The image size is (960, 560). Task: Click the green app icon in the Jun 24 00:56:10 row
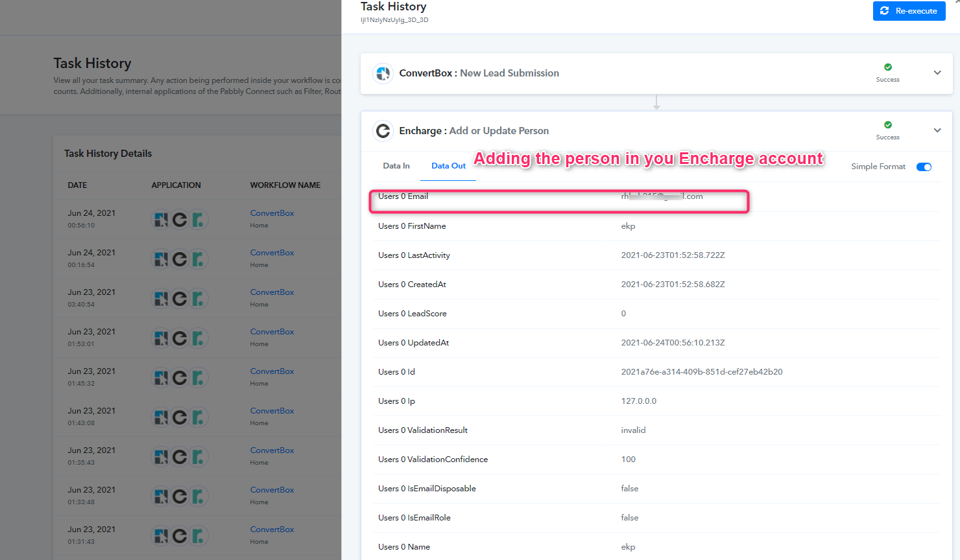pos(198,220)
